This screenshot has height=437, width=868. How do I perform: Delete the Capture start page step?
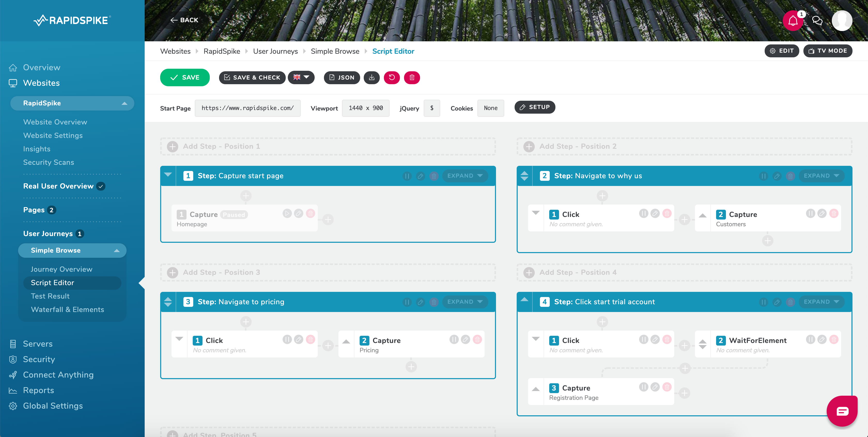(x=434, y=176)
